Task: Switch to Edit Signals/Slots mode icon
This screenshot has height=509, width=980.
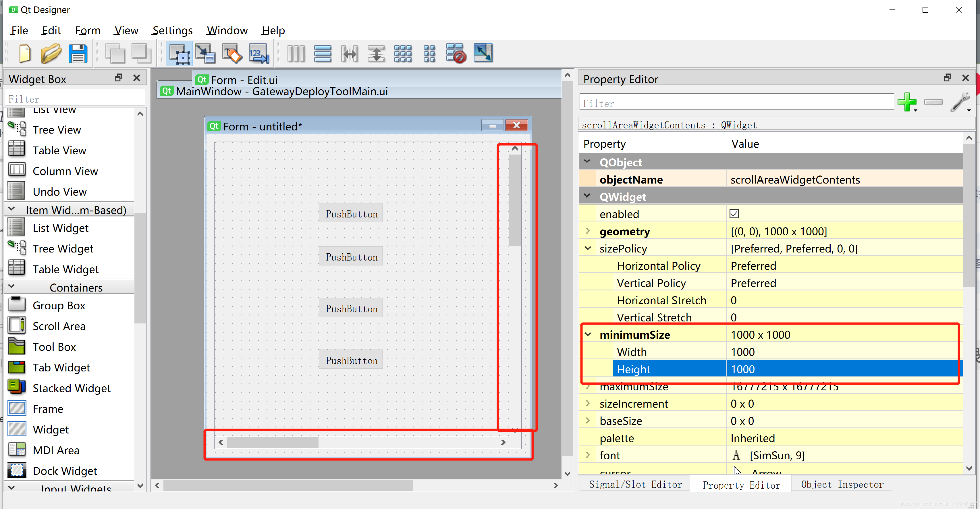Action: coord(205,54)
